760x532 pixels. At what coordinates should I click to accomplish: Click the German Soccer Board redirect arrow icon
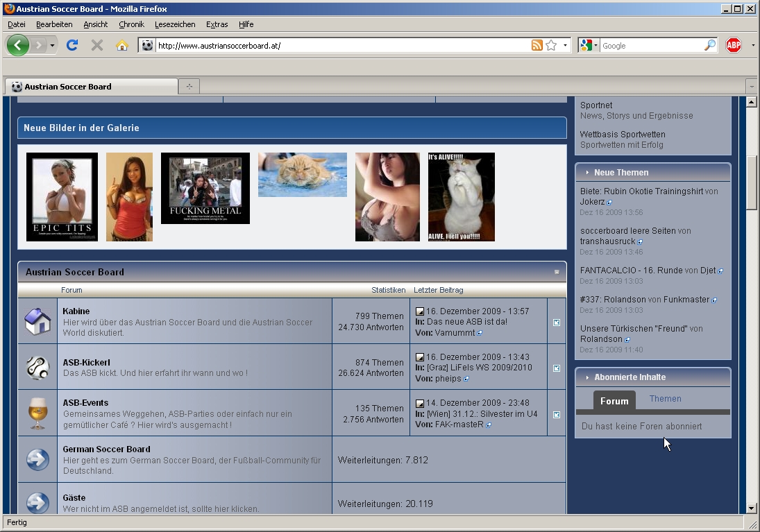pos(37,459)
